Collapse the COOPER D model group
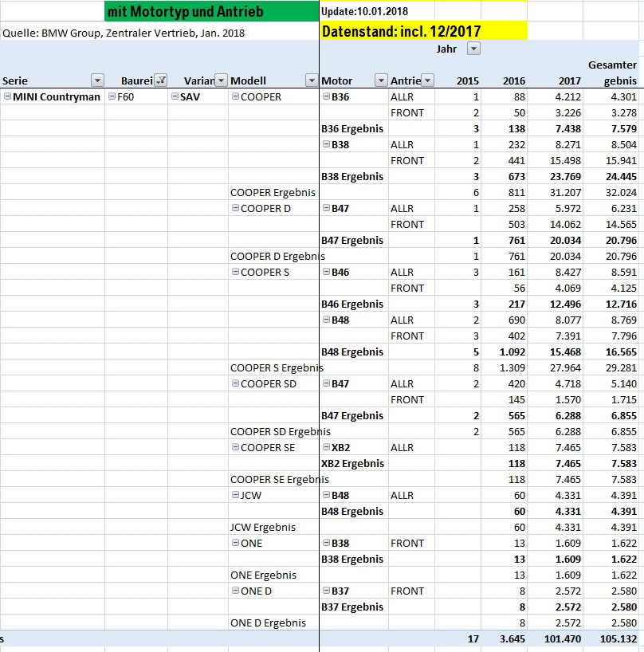Viewport: 644px width, 652px height. coord(235,208)
